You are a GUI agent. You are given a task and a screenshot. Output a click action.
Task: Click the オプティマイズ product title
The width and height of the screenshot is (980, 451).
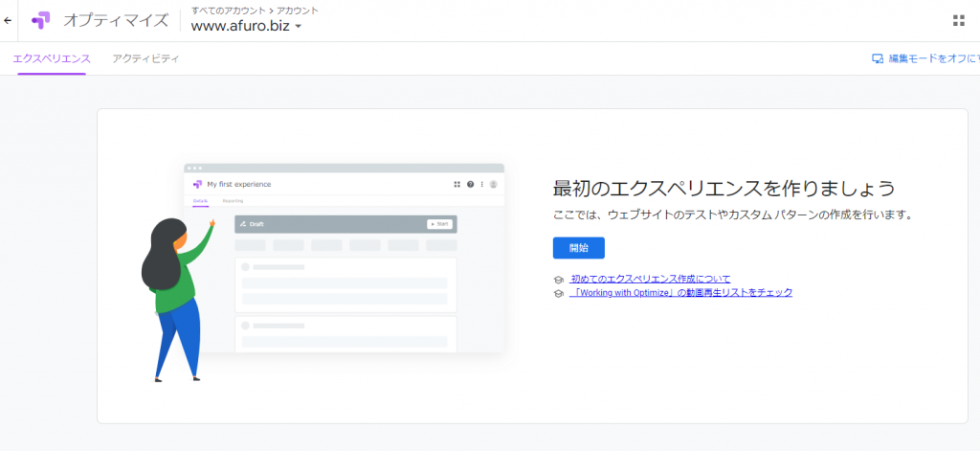point(116,20)
